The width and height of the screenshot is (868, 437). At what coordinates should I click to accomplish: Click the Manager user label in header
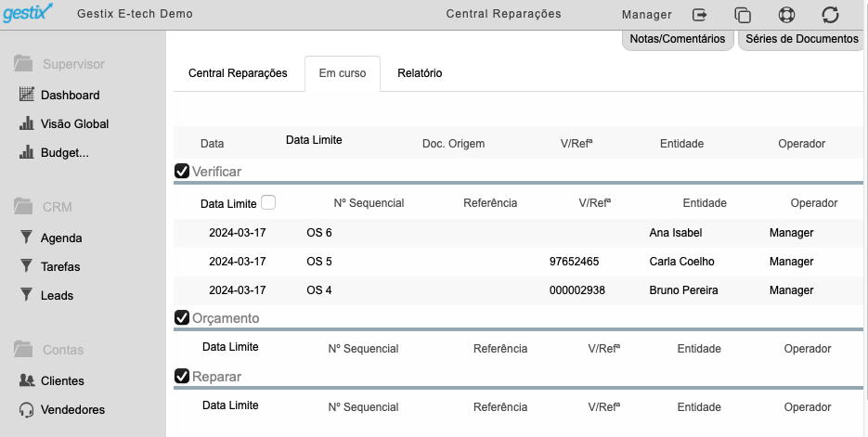(646, 15)
